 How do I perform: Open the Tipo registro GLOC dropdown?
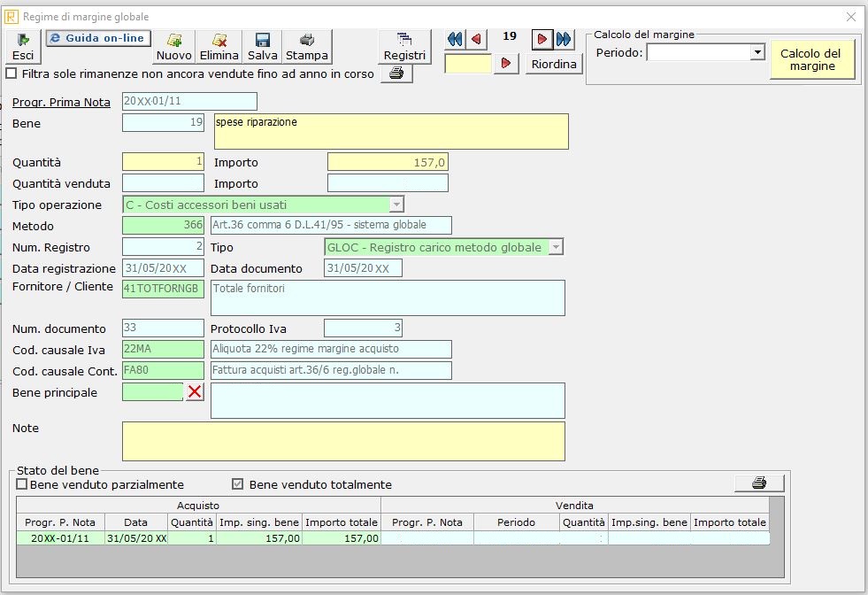pos(556,247)
